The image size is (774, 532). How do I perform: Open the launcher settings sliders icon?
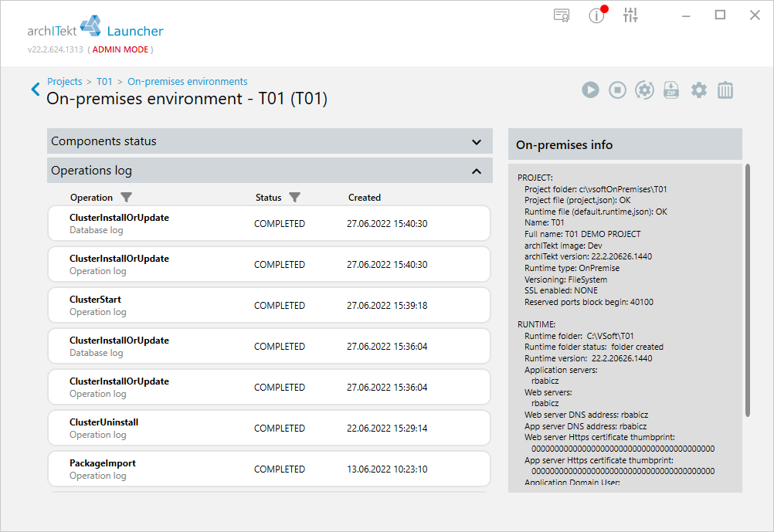(630, 15)
